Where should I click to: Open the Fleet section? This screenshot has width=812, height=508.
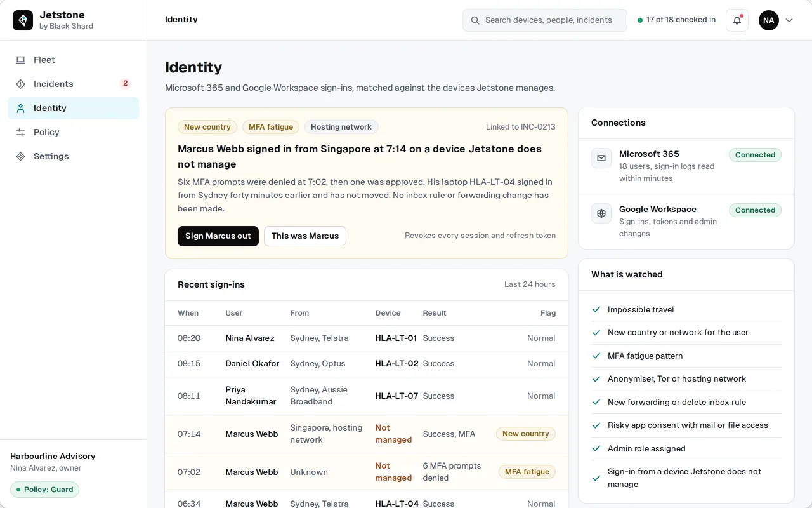pyautogui.click(x=73, y=60)
